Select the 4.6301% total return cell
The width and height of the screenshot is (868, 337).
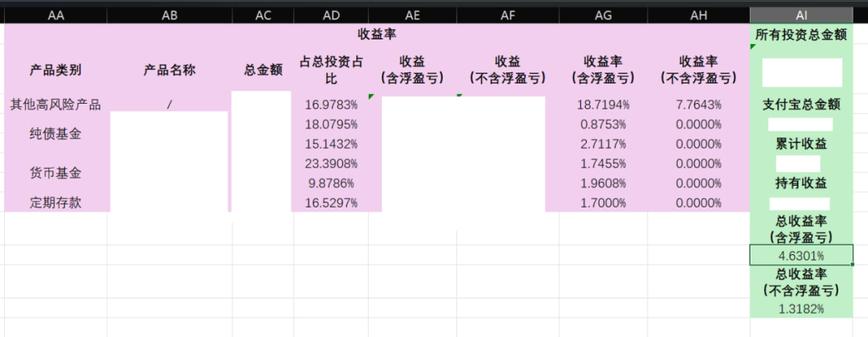coord(800,256)
